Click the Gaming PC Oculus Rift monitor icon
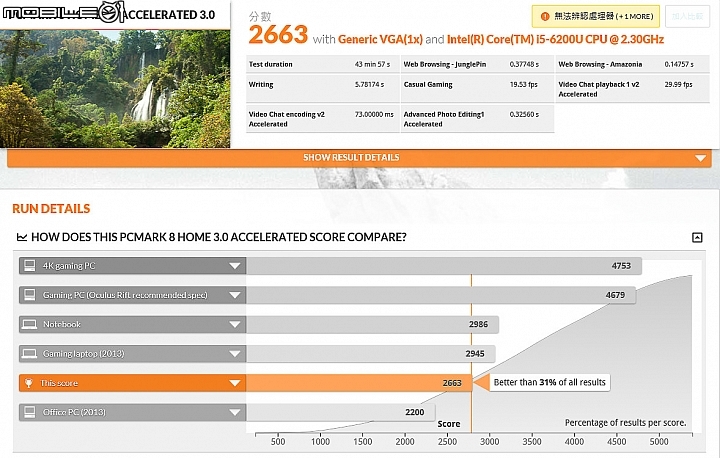This screenshot has width=720, height=458. 30,295
